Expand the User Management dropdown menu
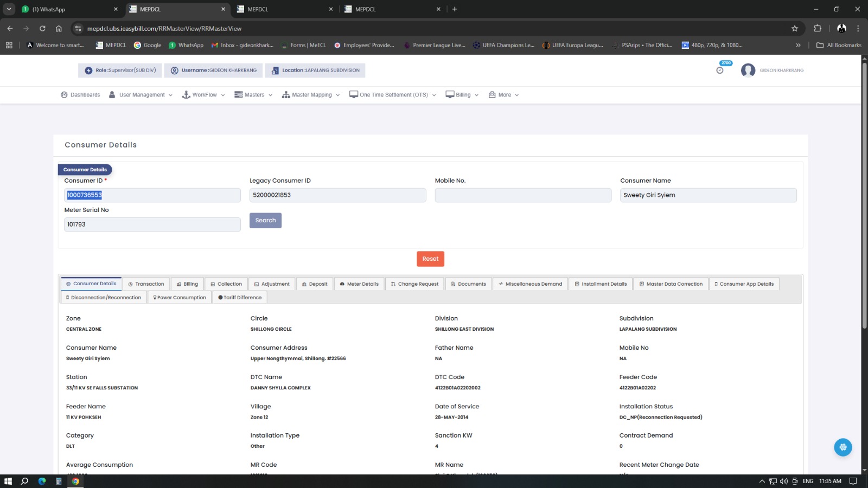Screen dimensions: 868x488 coord(141,95)
